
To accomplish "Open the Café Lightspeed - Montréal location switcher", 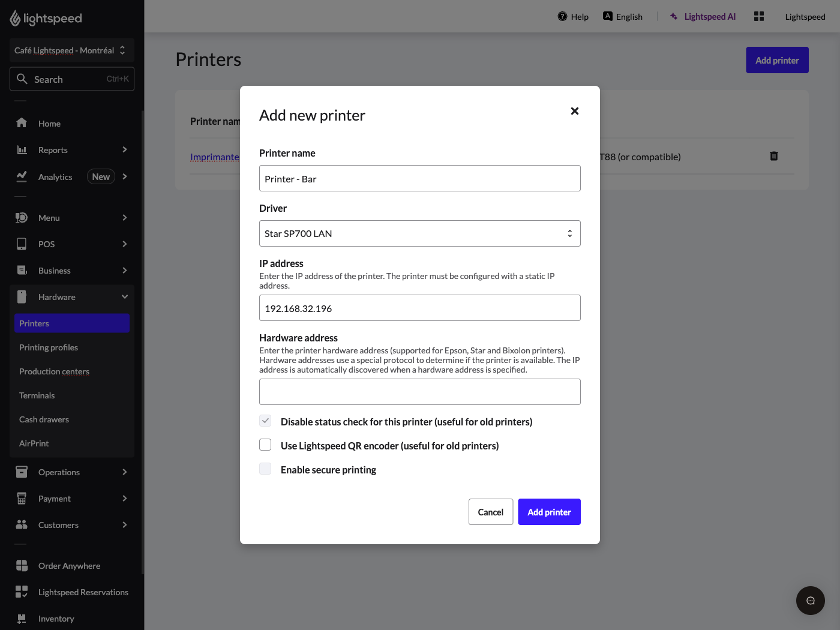I will coord(71,50).
